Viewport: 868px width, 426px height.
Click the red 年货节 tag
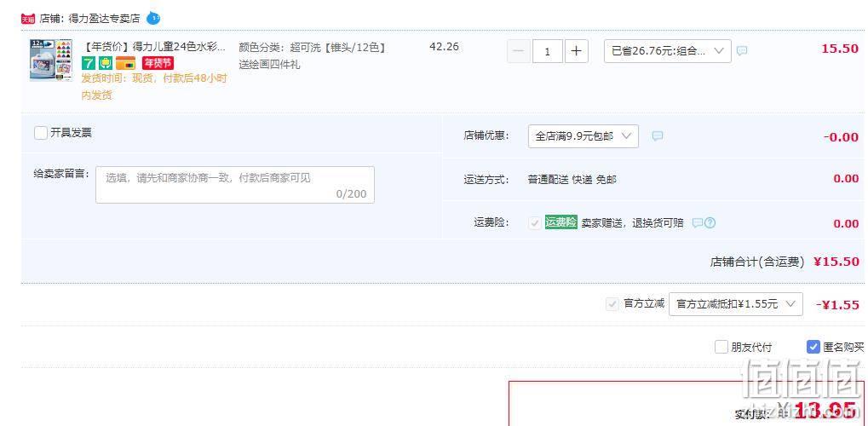(x=158, y=63)
